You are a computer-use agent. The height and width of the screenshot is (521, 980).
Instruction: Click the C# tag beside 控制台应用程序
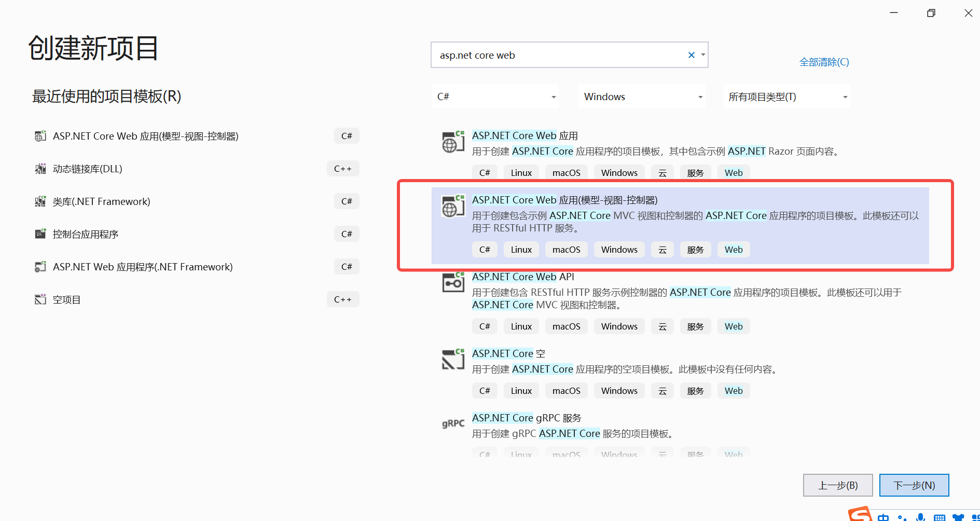[347, 234]
